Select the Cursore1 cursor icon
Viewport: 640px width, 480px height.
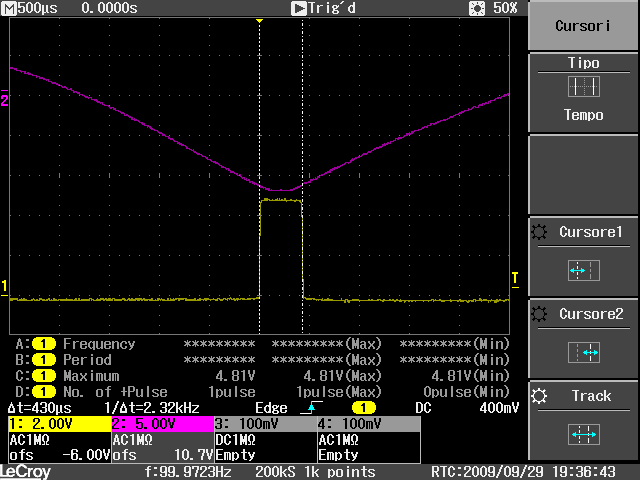582,270
